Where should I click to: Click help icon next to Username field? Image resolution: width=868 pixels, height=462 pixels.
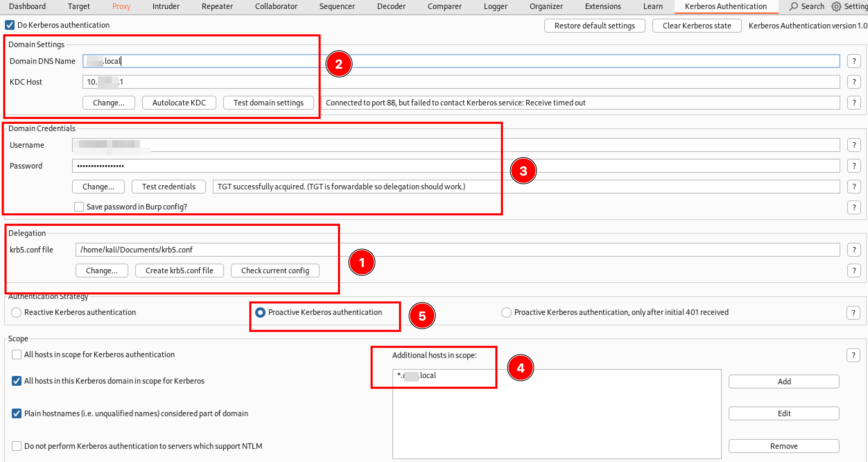(x=854, y=145)
